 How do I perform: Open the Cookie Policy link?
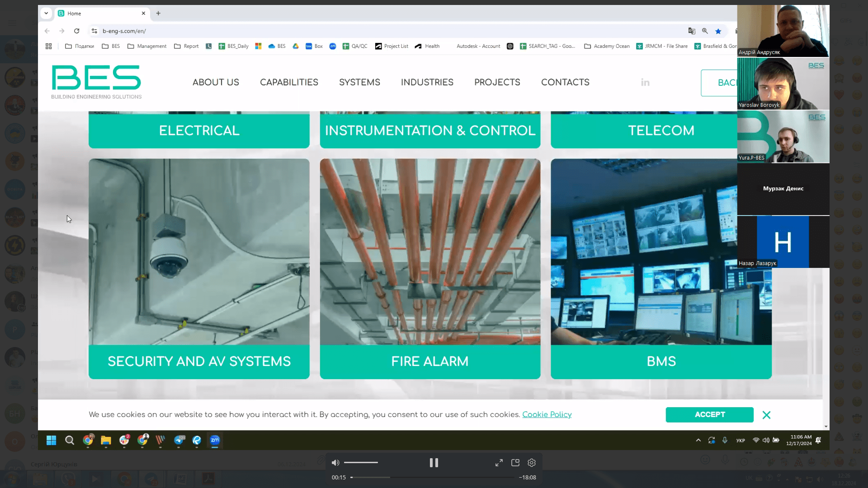[x=547, y=415]
